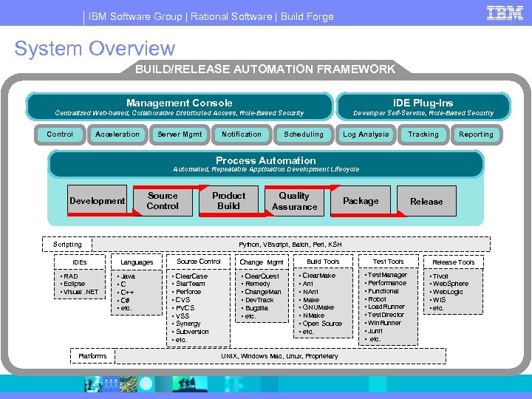
Task: Click 'LoadRunner' in Test Tools list
Action: [386, 307]
